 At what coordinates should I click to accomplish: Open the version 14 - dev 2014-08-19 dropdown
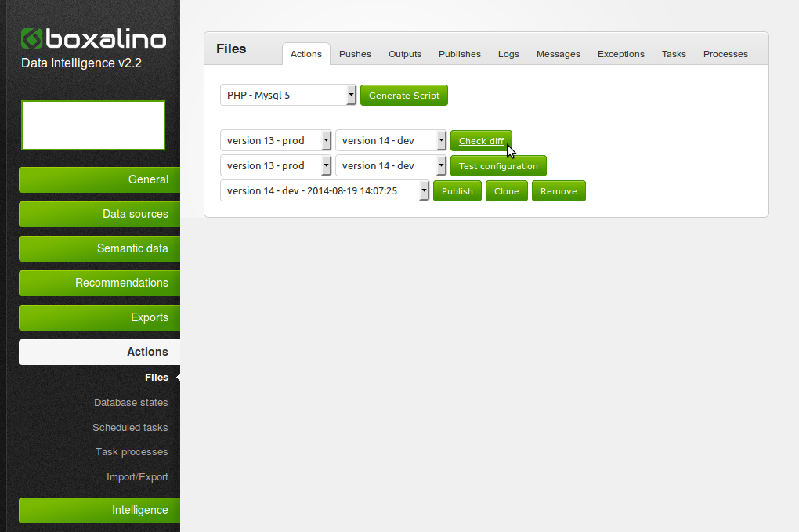pyautogui.click(x=324, y=191)
